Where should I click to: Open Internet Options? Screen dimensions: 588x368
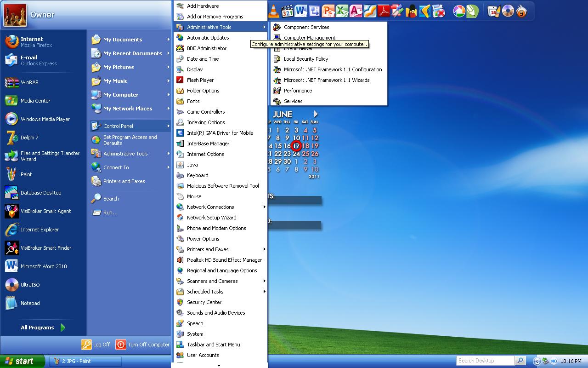pos(221,154)
